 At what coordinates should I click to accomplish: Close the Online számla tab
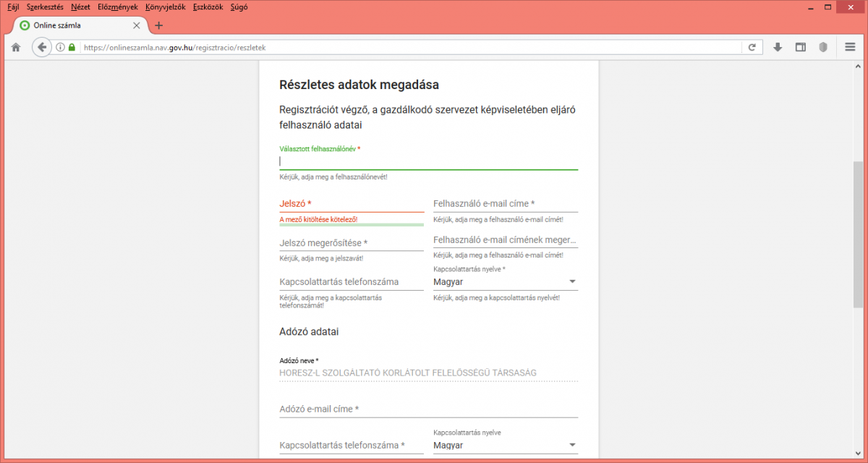click(136, 25)
